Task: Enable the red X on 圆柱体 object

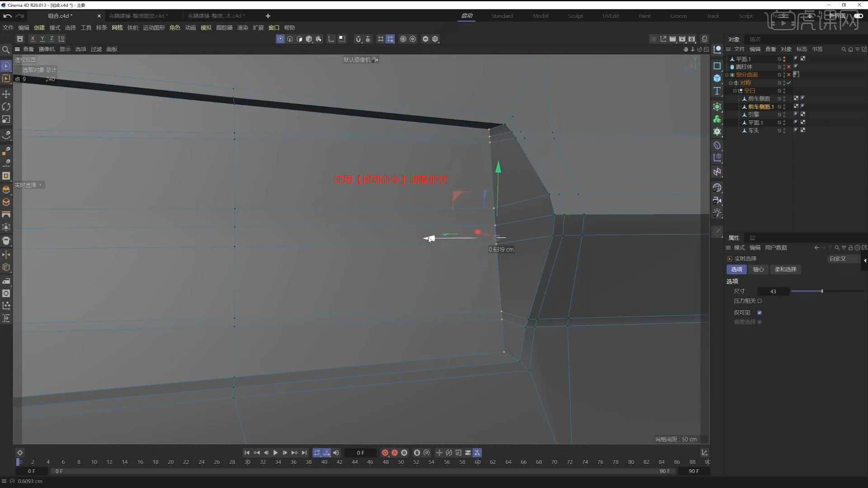Action: pos(789,67)
